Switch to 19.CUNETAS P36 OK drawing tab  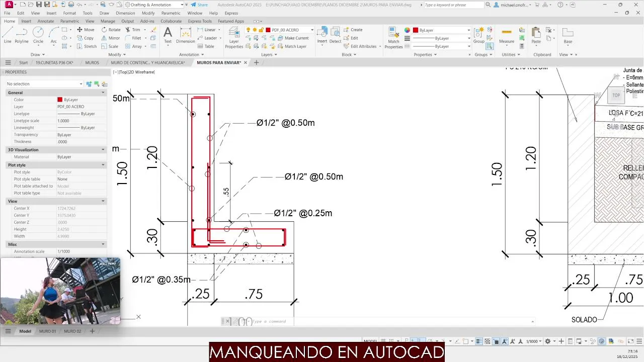click(54, 63)
